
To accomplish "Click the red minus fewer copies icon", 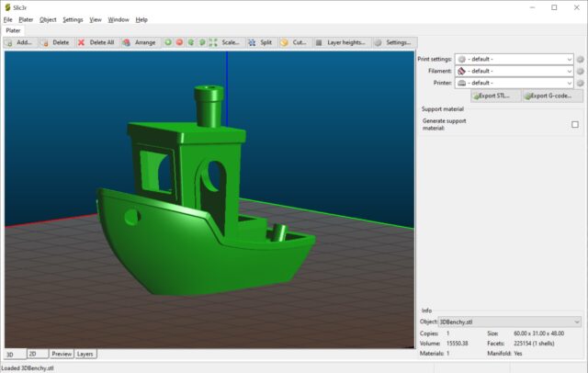I will click(180, 42).
